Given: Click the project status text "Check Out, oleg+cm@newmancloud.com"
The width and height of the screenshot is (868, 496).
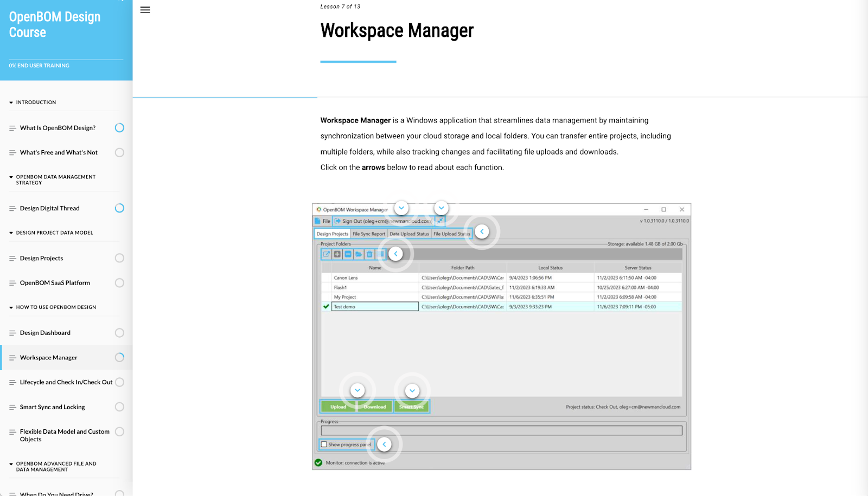Looking at the screenshot, I should [638, 407].
